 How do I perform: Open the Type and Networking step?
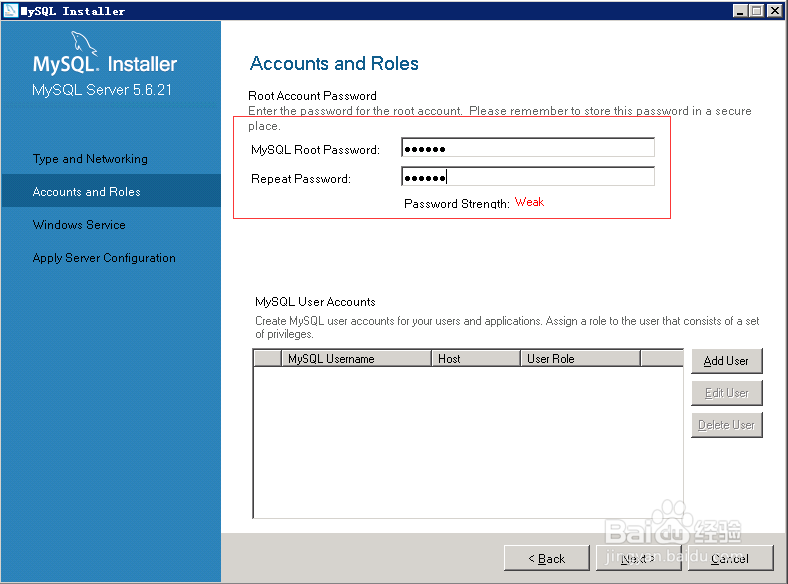coord(90,159)
